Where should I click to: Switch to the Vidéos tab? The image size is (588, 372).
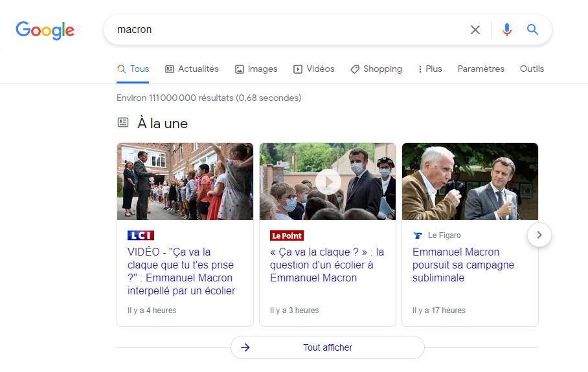point(314,69)
